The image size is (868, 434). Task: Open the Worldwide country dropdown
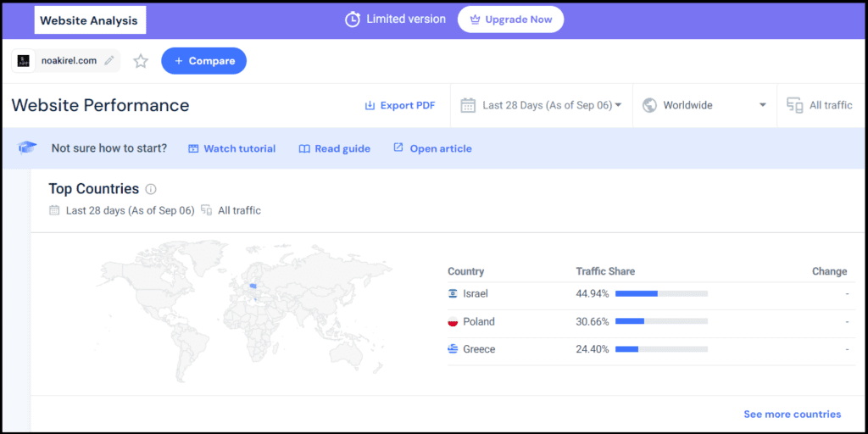[x=704, y=105]
